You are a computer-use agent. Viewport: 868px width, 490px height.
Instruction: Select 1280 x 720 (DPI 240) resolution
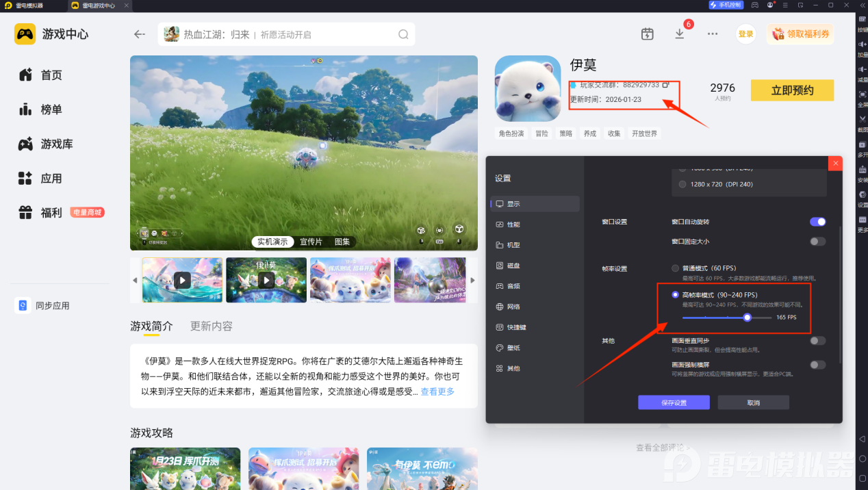[x=682, y=184]
